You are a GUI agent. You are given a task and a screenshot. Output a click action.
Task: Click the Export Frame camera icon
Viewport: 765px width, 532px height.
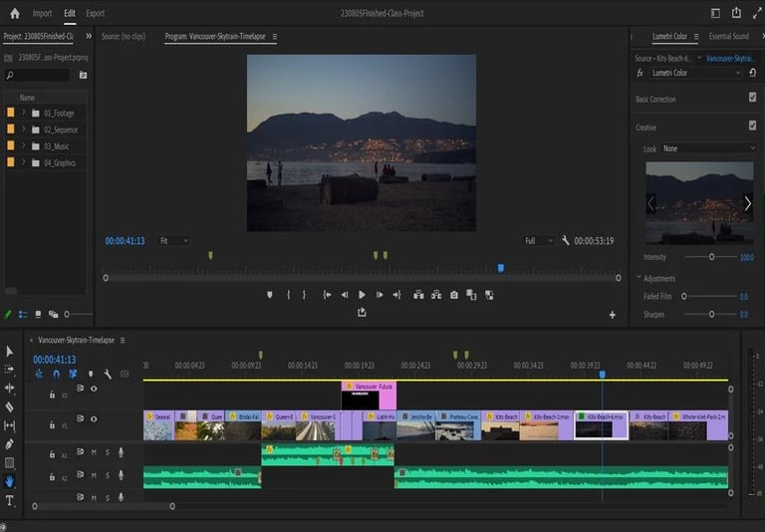[454, 295]
